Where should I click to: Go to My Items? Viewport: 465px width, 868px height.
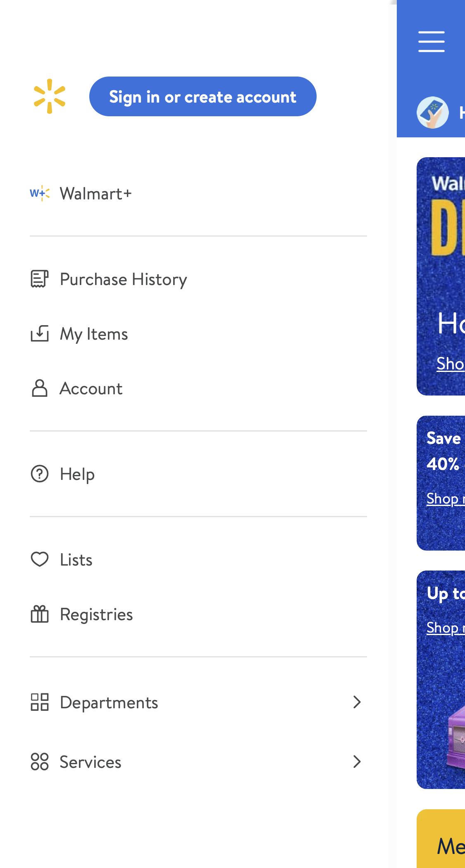(94, 334)
